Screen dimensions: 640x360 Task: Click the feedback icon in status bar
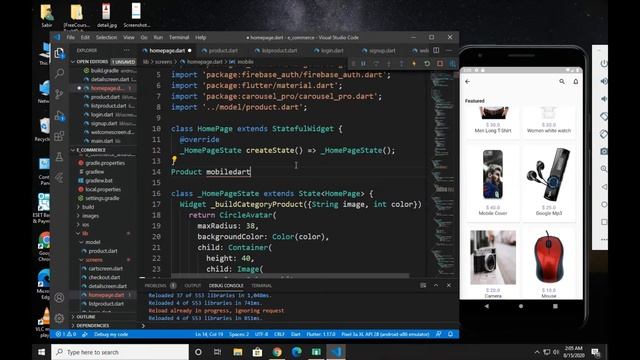[x=439, y=334]
